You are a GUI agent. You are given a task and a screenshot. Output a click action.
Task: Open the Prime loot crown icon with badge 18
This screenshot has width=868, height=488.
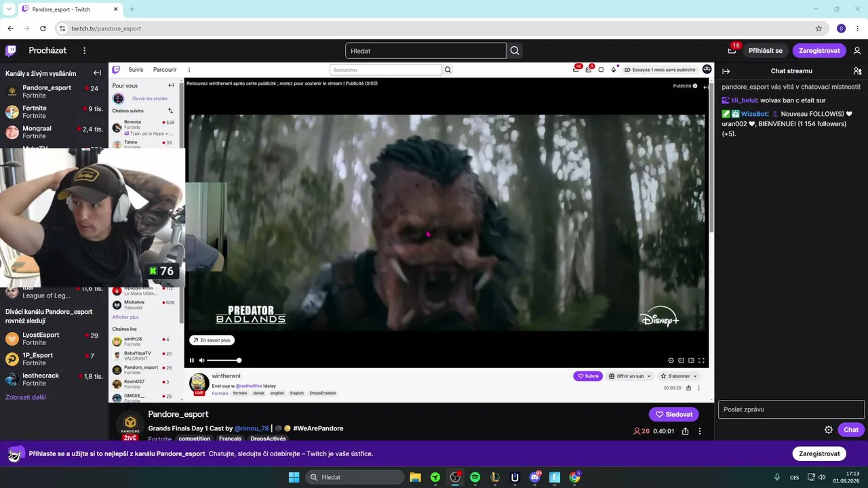[732, 50]
